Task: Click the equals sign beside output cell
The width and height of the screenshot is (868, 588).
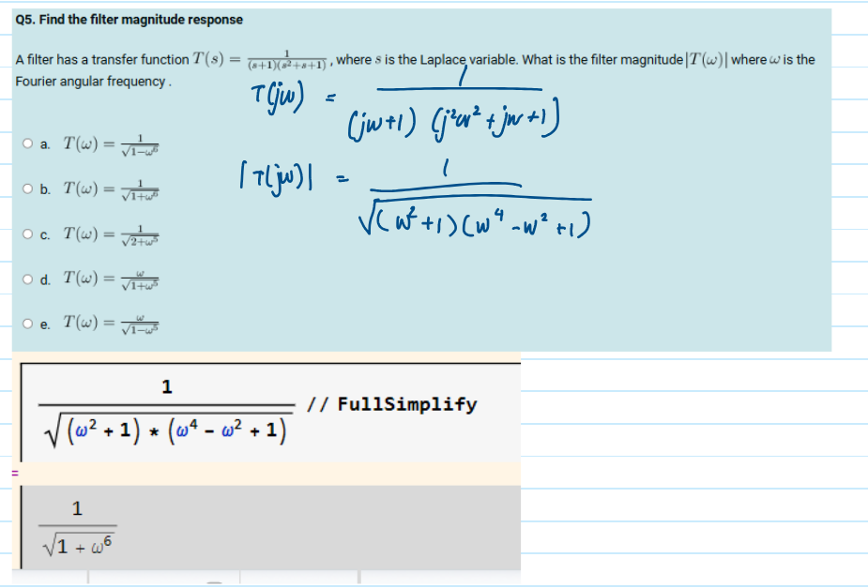Action: point(14,475)
